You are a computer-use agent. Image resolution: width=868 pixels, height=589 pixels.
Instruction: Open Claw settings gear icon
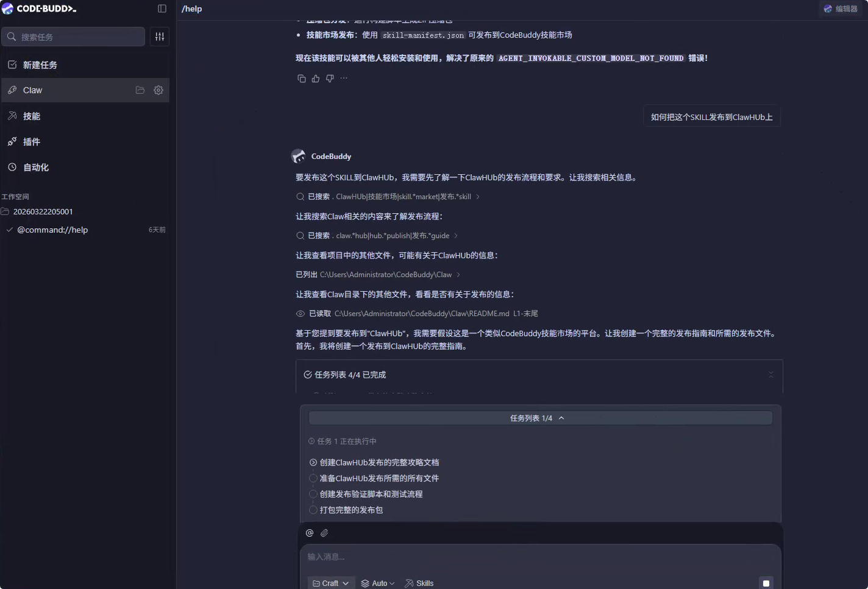pyautogui.click(x=158, y=90)
